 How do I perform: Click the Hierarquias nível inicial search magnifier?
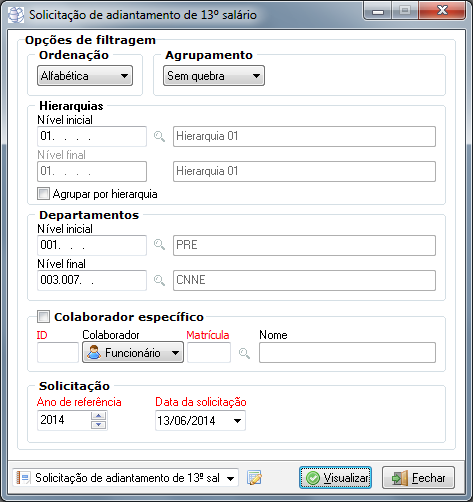[x=159, y=136]
